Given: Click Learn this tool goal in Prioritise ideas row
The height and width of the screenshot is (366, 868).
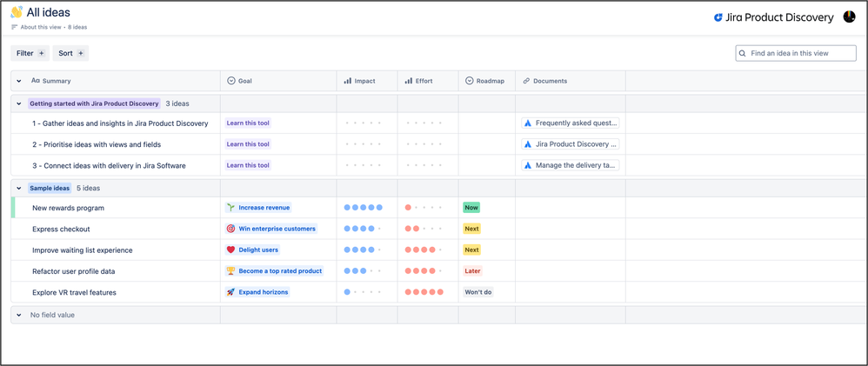Looking at the screenshot, I should 248,144.
